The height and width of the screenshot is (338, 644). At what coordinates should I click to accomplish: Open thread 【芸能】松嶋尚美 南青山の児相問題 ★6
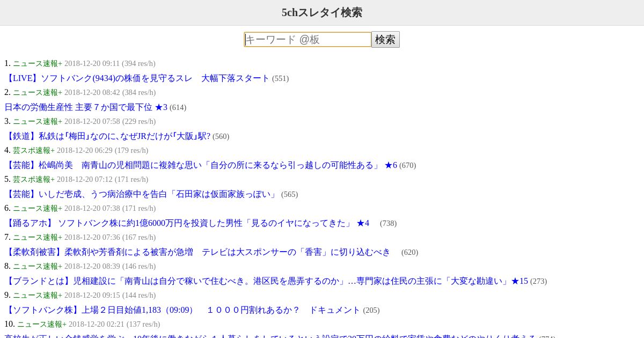[201, 165]
